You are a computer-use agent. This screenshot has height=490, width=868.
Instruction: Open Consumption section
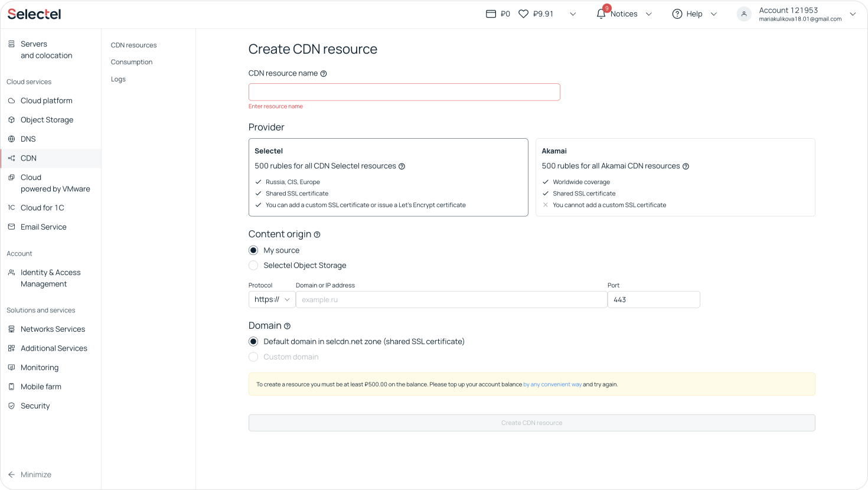click(132, 62)
